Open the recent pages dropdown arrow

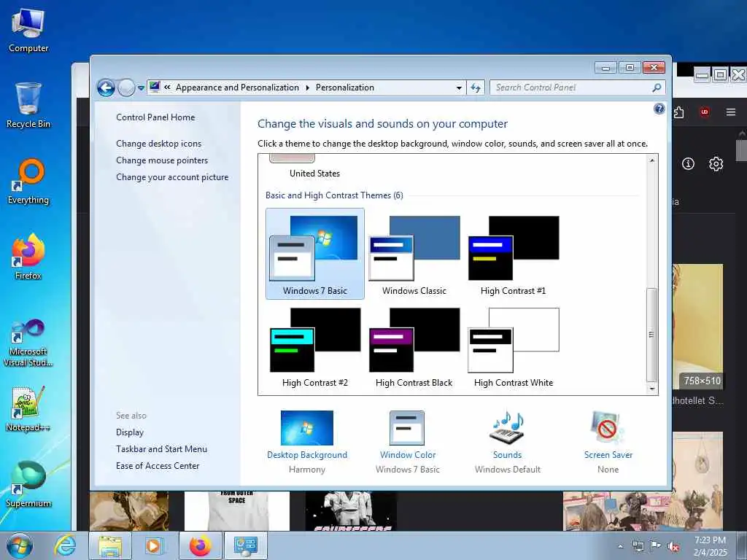[141, 88]
